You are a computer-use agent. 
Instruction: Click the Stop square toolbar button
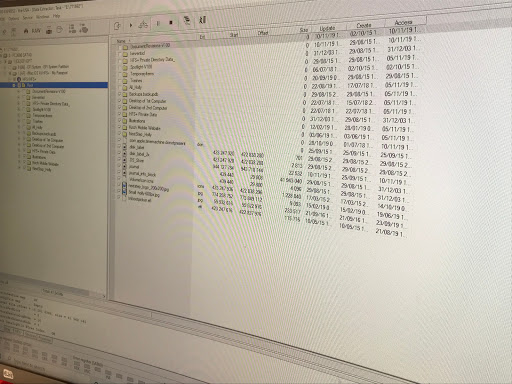(171, 23)
